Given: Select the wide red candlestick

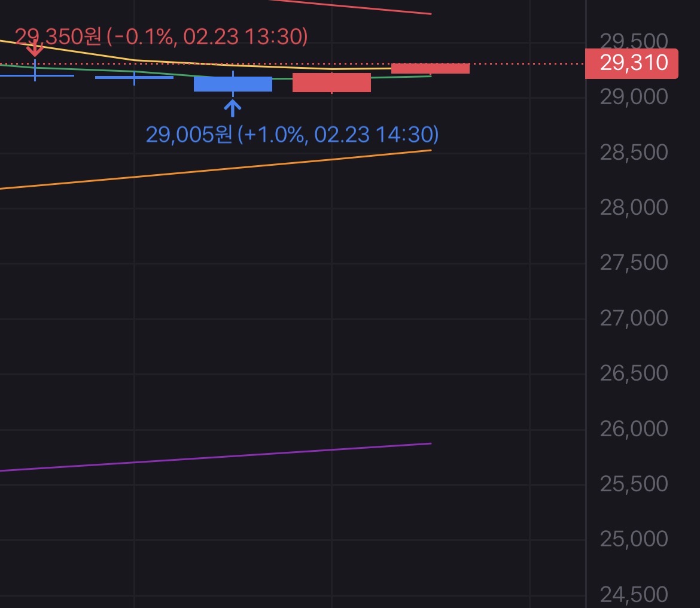Looking at the screenshot, I should pyautogui.click(x=331, y=83).
